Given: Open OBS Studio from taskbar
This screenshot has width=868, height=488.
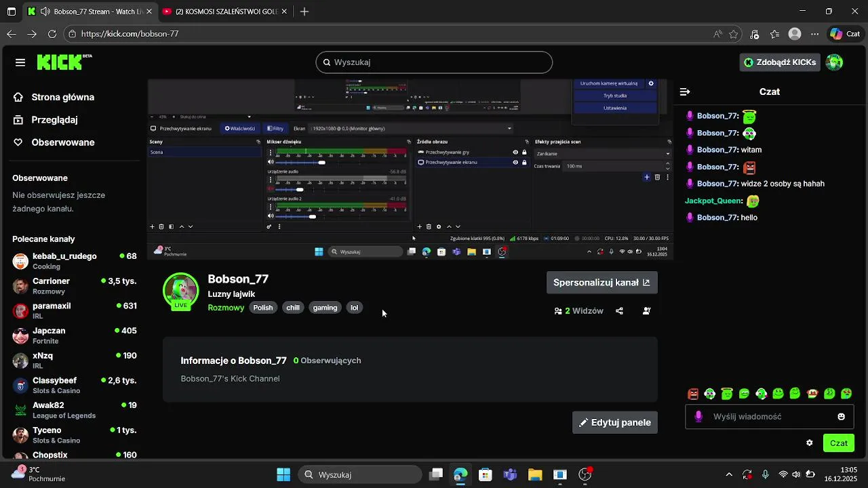Looking at the screenshot, I should [x=585, y=474].
